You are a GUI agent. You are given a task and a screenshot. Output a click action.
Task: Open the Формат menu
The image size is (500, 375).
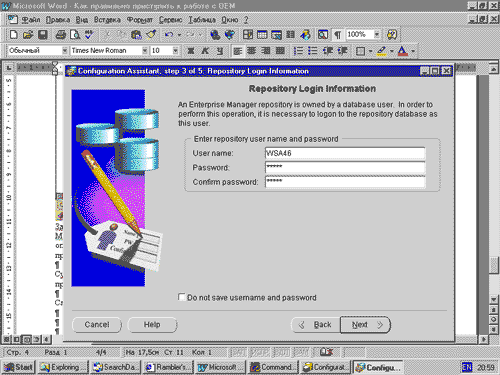tap(140, 20)
